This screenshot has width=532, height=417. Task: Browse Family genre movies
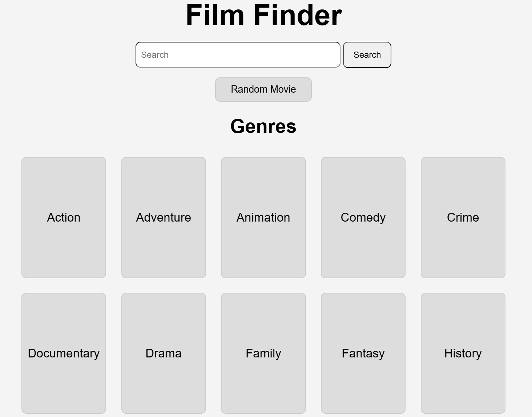point(263,353)
